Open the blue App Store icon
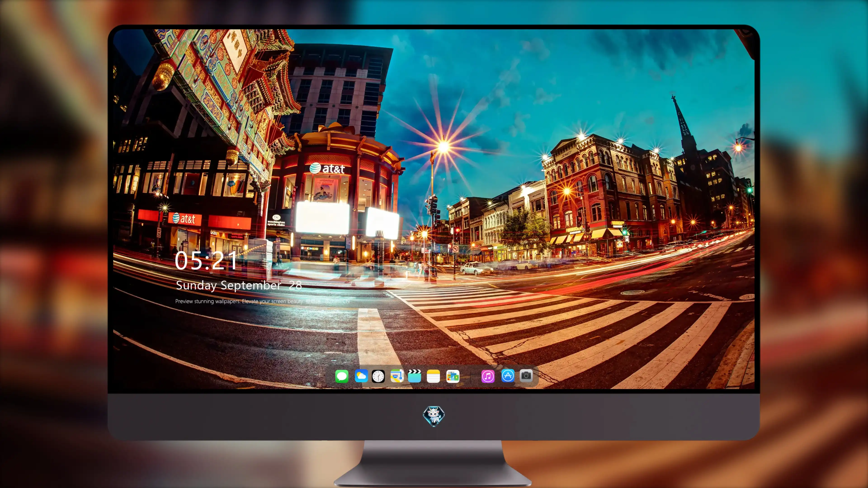The height and width of the screenshot is (488, 868). coord(508,375)
